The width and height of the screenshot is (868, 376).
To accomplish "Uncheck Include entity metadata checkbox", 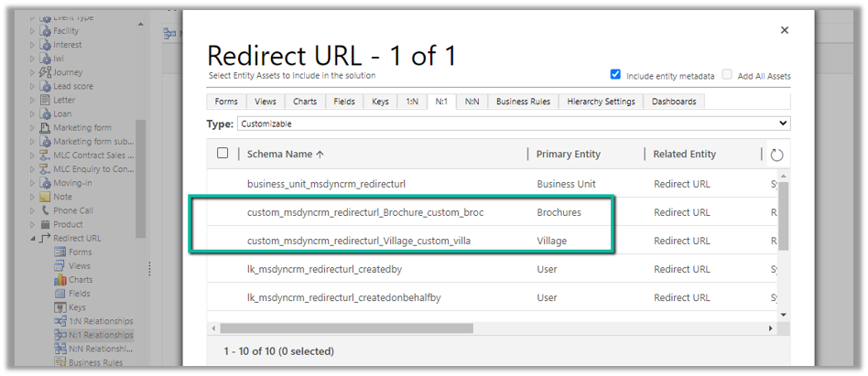I will coord(615,75).
